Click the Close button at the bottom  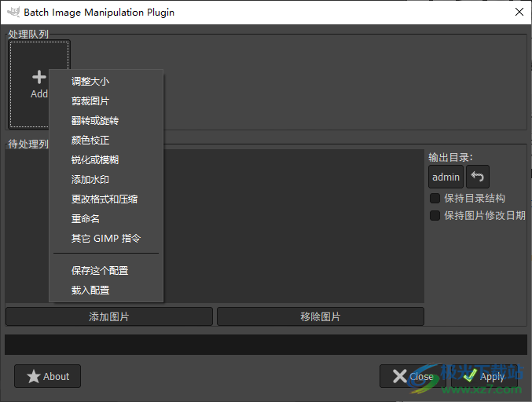pos(413,376)
